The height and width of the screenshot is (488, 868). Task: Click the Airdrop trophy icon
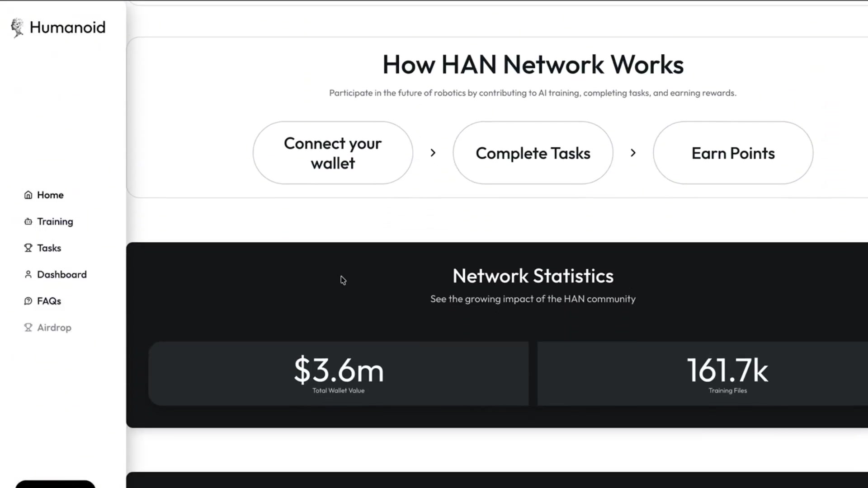(x=28, y=327)
